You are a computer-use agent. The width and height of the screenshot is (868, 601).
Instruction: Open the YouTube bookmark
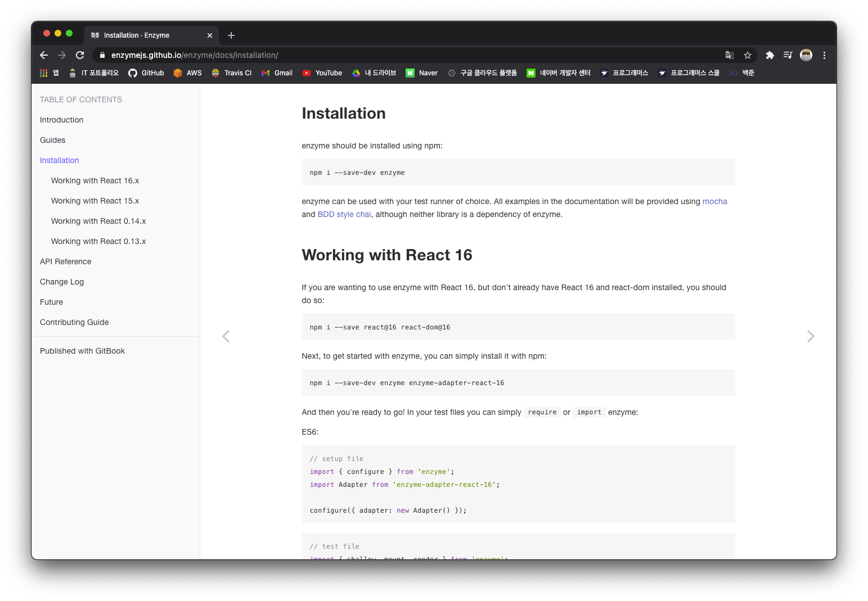pyautogui.click(x=322, y=73)
